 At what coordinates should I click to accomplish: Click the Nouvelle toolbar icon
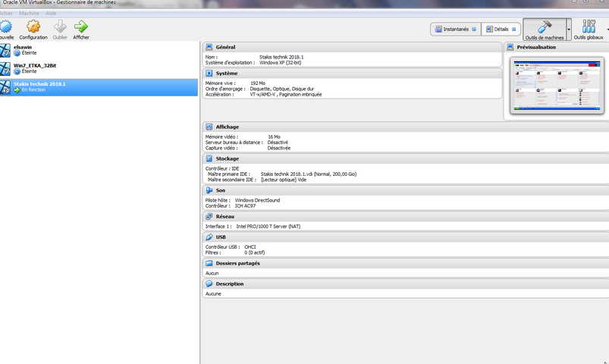(6, 27)
